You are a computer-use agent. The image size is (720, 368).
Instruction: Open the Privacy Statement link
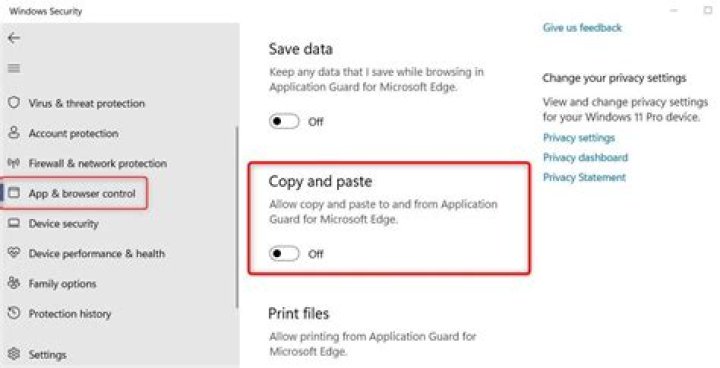(x=584, y=177)
